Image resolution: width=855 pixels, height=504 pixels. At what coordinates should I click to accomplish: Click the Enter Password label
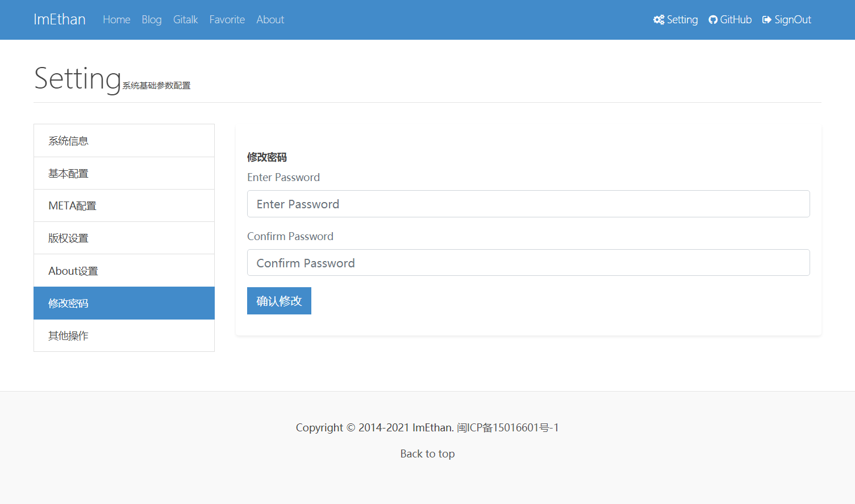pos(283,177)
